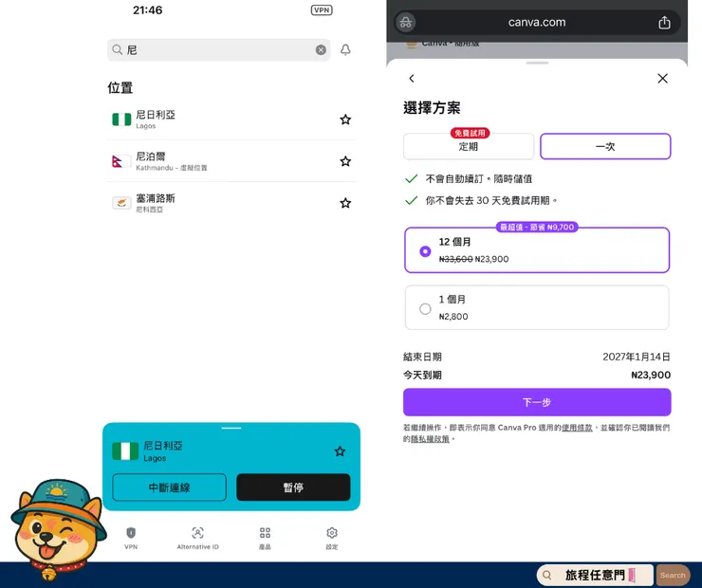Open the 使用條款 terms link

[577, 428]
